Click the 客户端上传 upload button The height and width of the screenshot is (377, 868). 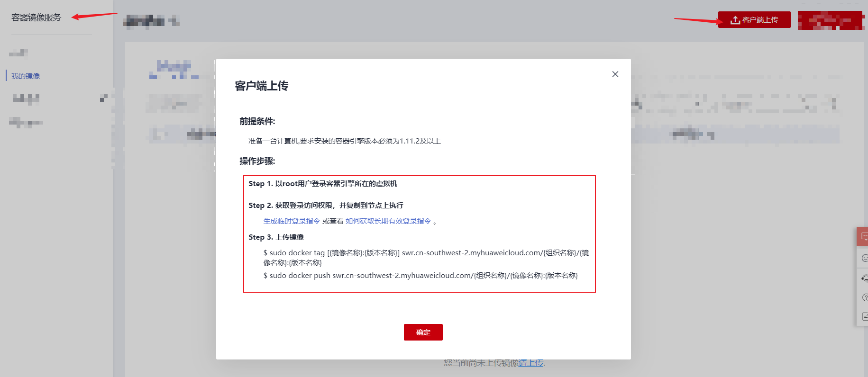point(754,20)
